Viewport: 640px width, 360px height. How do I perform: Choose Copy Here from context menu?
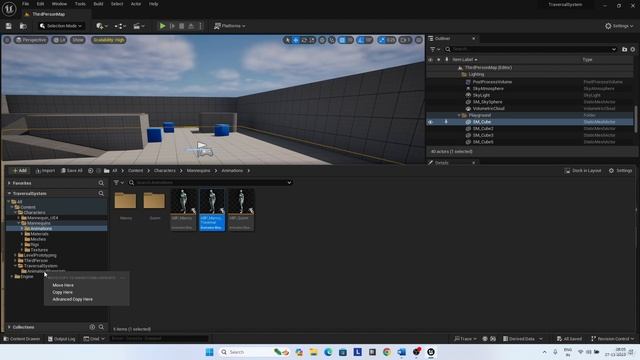tap(62, 292)
